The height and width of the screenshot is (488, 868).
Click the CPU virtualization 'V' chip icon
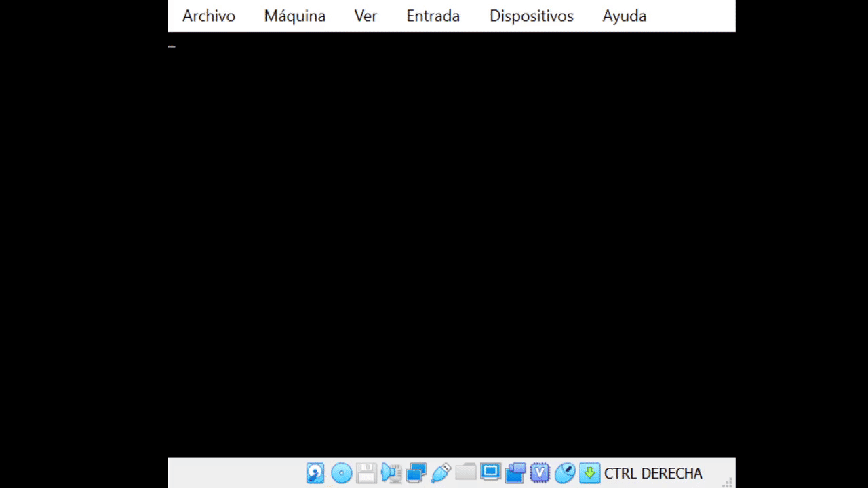(540, 472)
